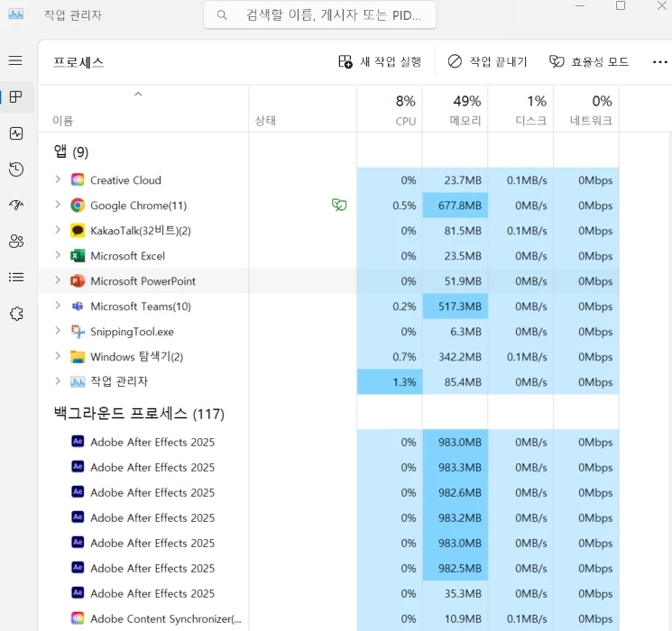672x631 pixels.
Task: Click 작업 관리자 CPU value 1.3%
Action: 404,382
